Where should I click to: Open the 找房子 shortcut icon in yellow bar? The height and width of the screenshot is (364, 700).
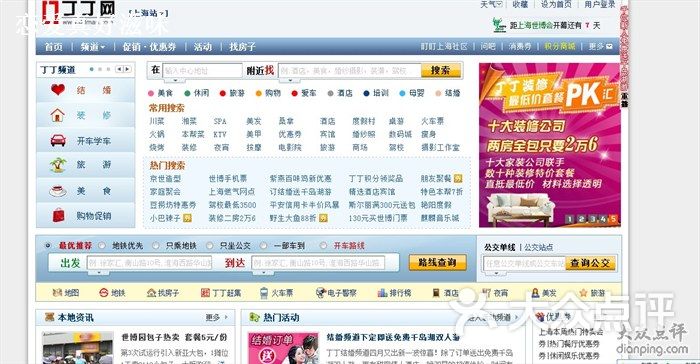point(151,293)
